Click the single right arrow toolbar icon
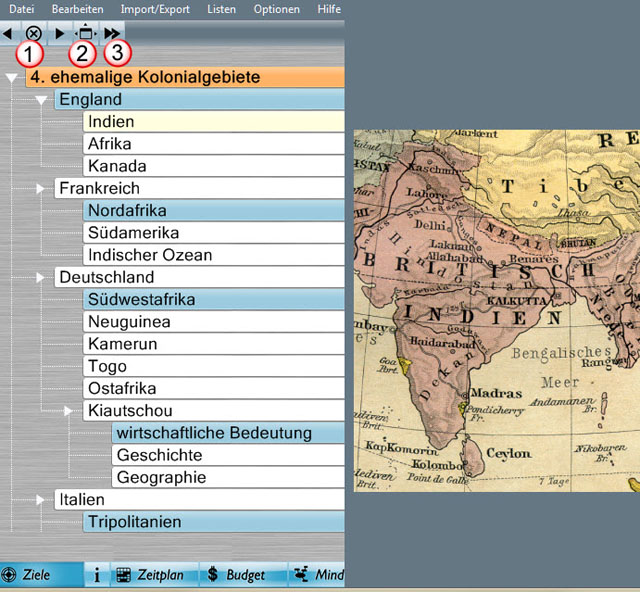Screen dimensions: 640x592 [59, 32]
